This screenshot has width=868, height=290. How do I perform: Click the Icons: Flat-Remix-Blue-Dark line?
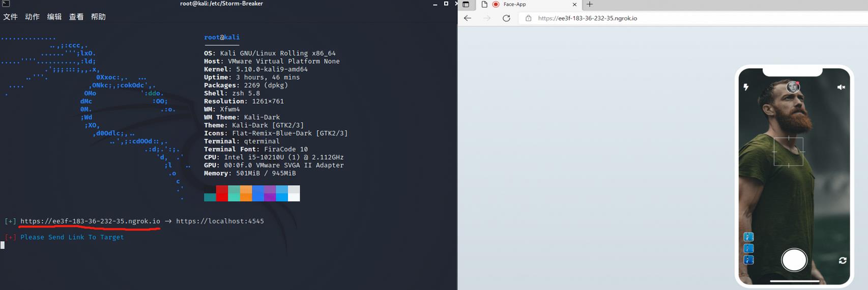point(276,133)
